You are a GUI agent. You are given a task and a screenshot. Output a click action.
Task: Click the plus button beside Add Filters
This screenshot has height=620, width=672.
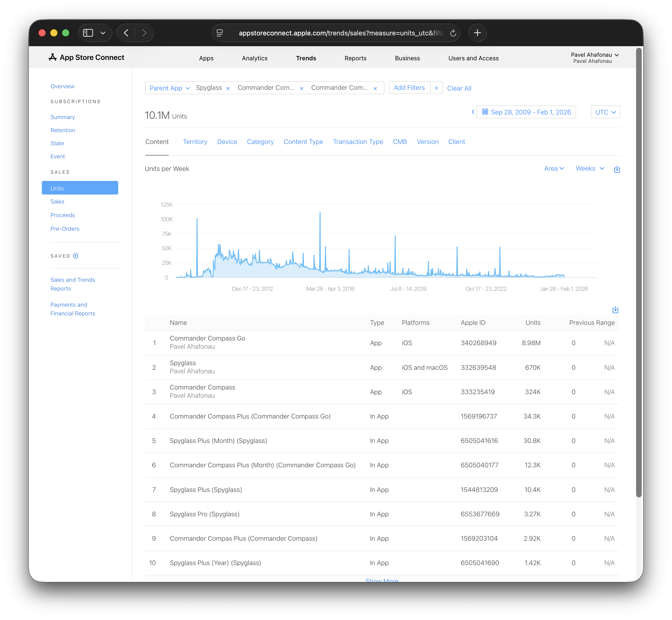436,88
